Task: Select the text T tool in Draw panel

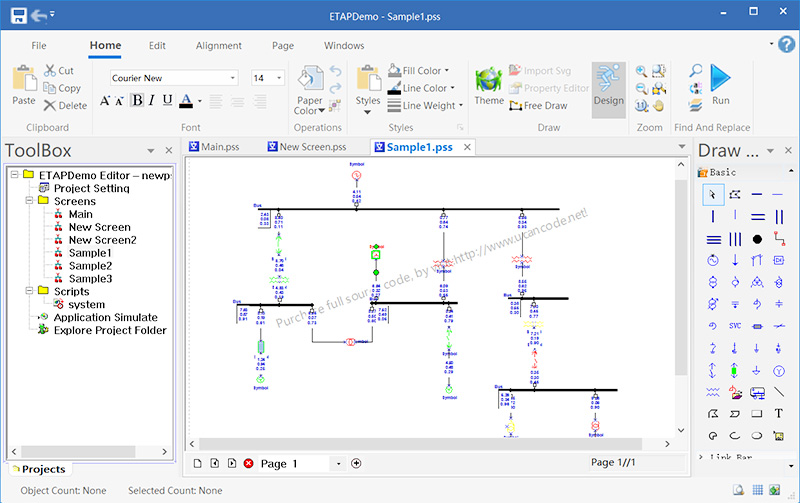Action: click(779, 413)
